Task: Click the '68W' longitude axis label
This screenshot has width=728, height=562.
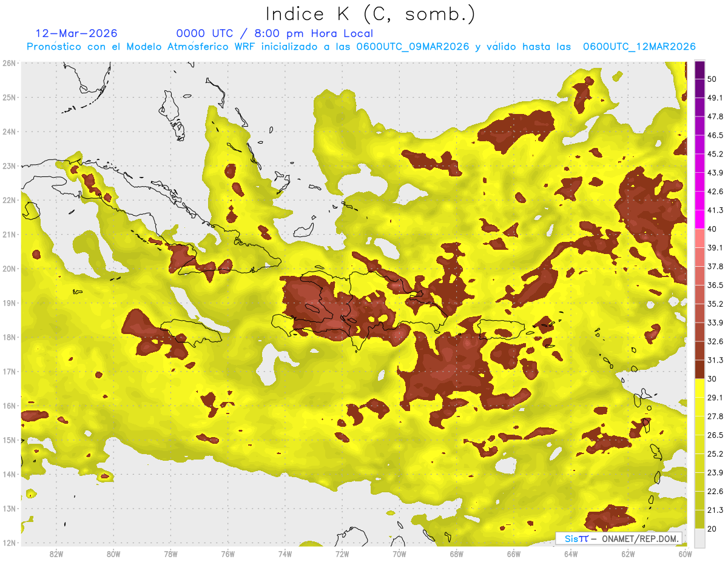Action: pos(457,554)
